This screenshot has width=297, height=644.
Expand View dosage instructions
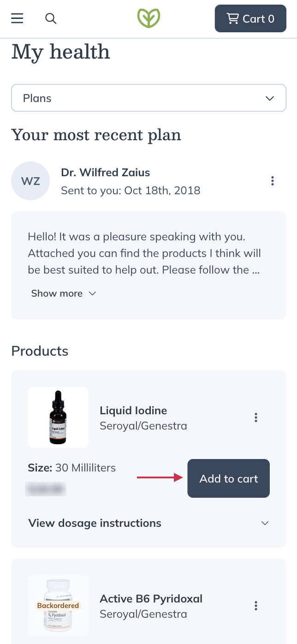coord(95,523)
